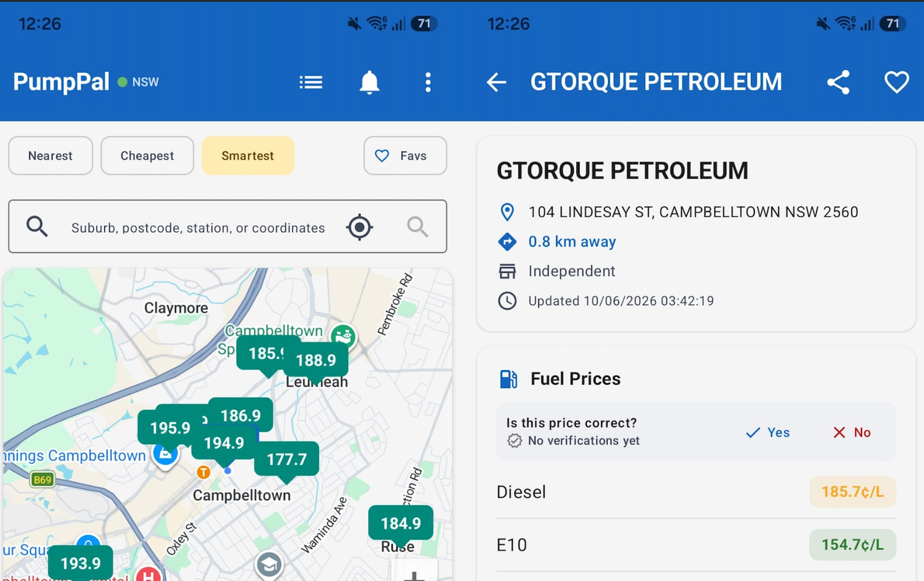Tap the 104 LINDESAY ST address text
The height and width of the screenshot is (581, 924).
[x=693, y=212]
